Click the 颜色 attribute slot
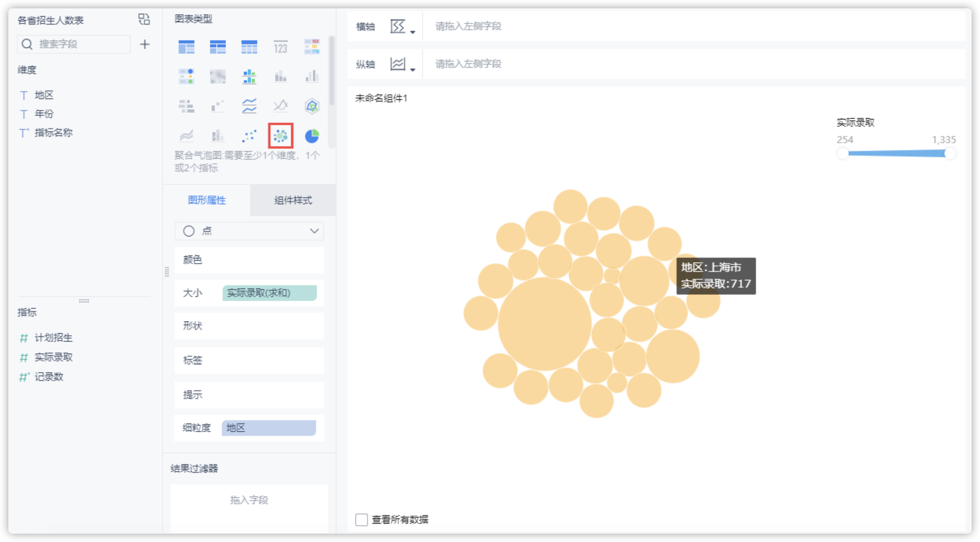This screenshot has width=980, height=542. (x=249, y=260)
